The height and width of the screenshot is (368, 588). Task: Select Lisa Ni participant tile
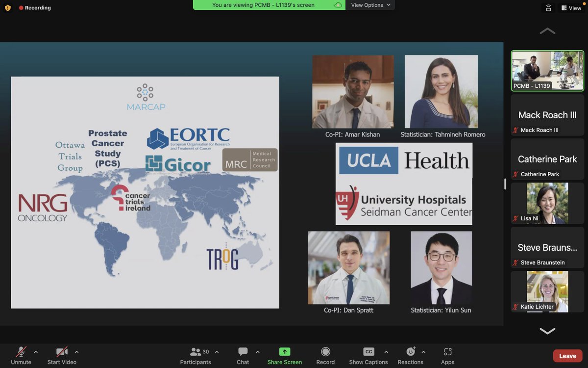pos(547,203)
